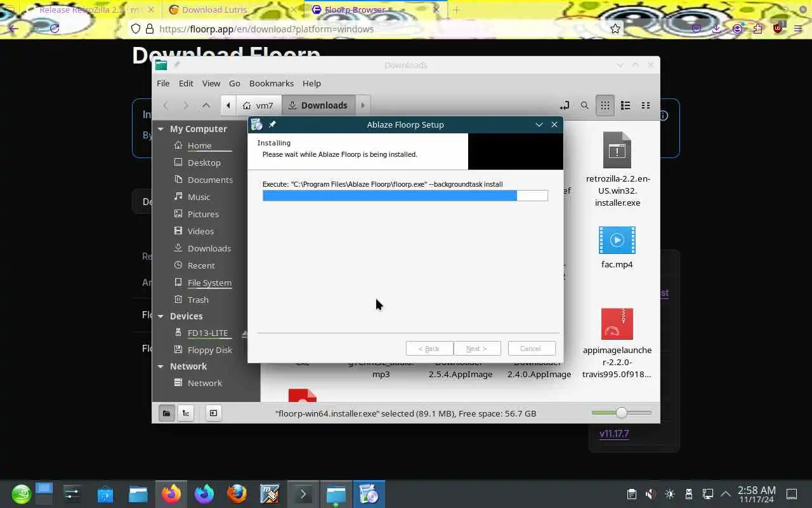Select retrozilla installer exe file

click(x=617, y=170)
